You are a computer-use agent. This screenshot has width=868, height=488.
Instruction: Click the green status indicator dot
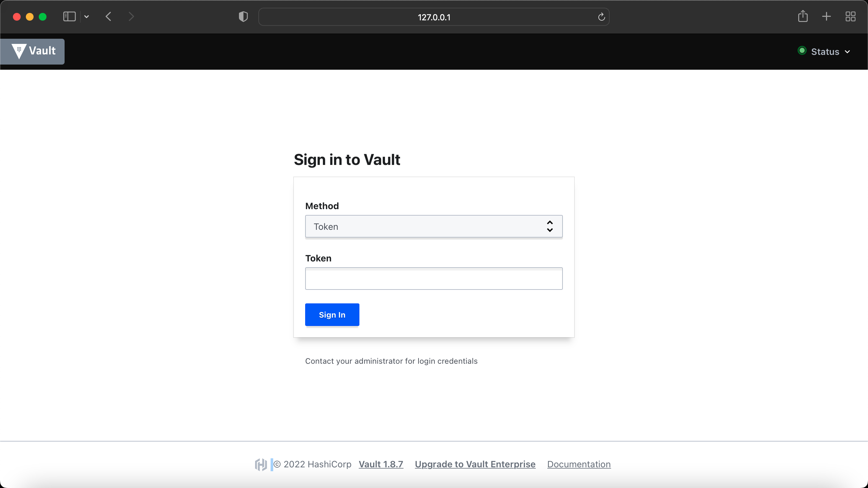[x=802, y=51]
